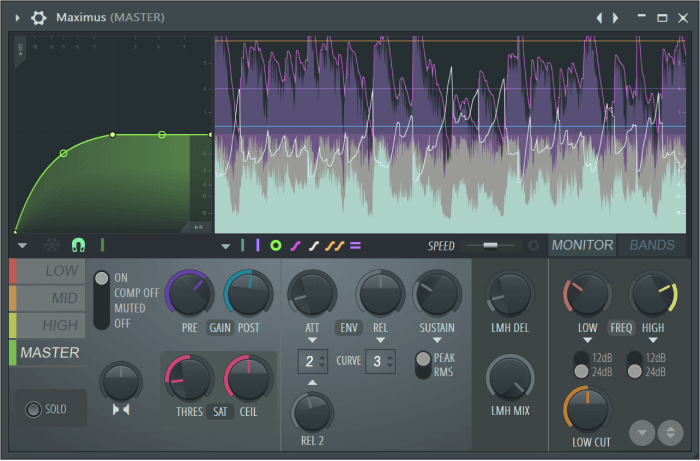Viewport: 700px width, 461px height.
Task: Click the REL 2 knob
Action: coord(312,412)
